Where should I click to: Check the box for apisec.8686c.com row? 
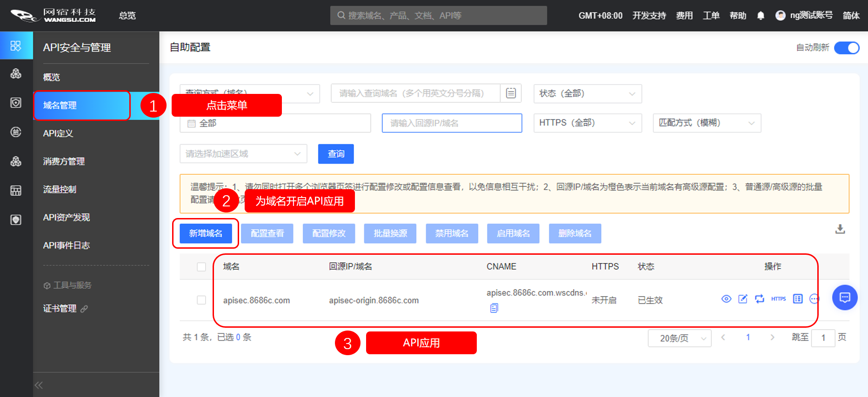point(201,300)
